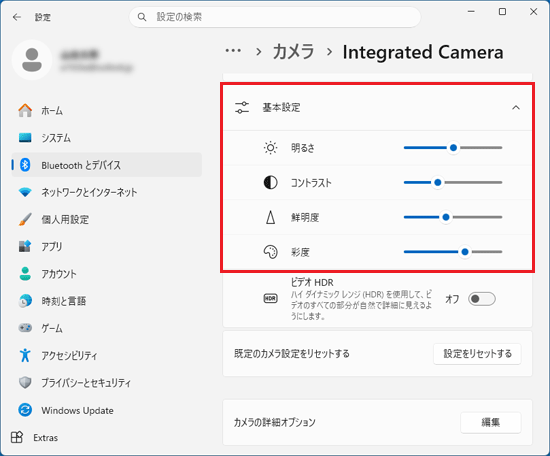Click the 時刻と言語 clock globe icon
Screen dimensions: 550x456
coord(25,301)
